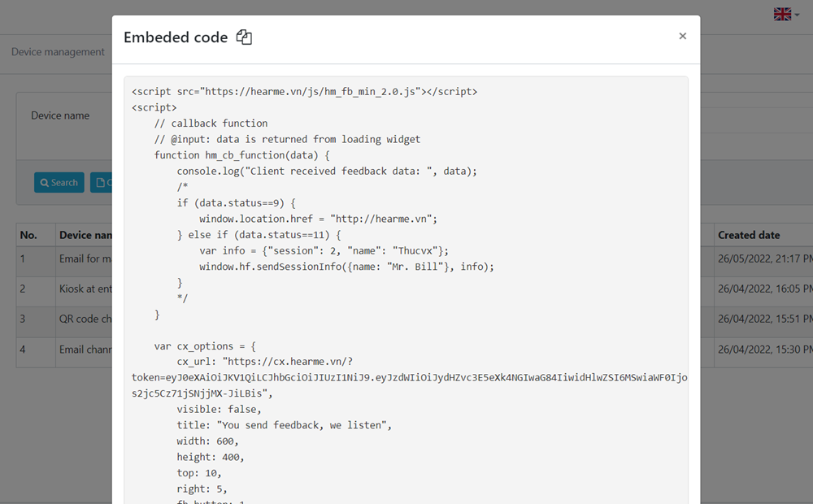Click the 'Email chann' device row
Screen dimensions: 813x504
click(85, 350)
